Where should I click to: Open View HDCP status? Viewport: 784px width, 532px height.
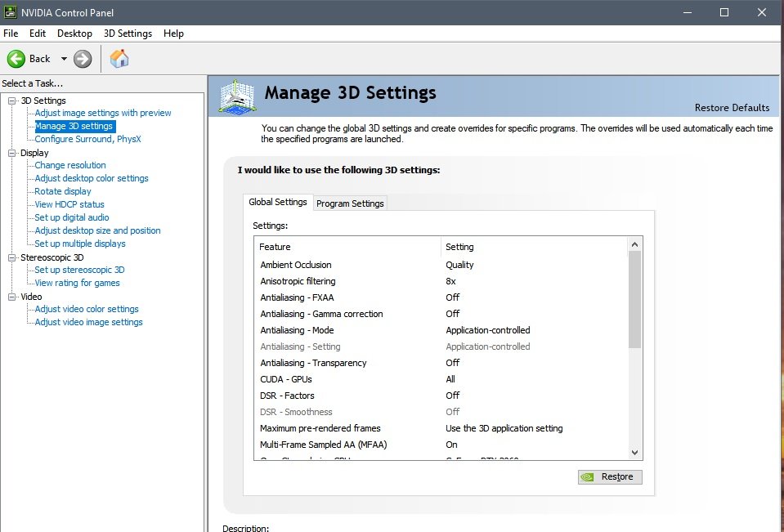coord(69,204)
